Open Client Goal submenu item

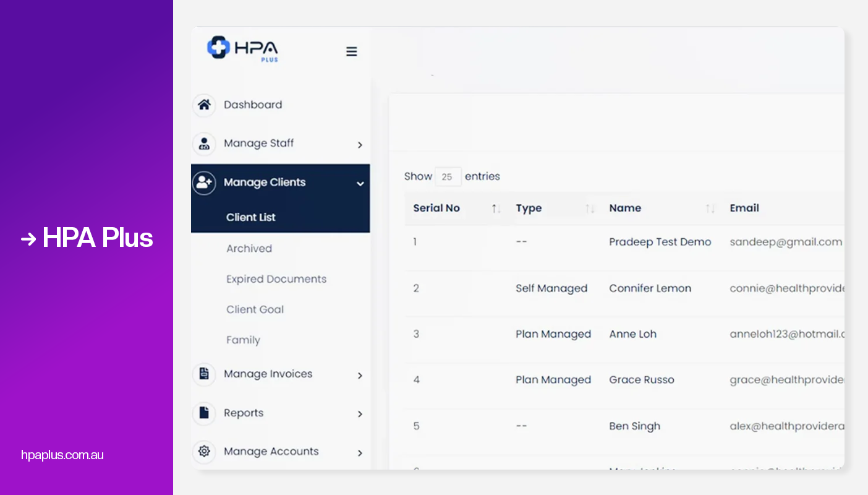tap(255, 309)
